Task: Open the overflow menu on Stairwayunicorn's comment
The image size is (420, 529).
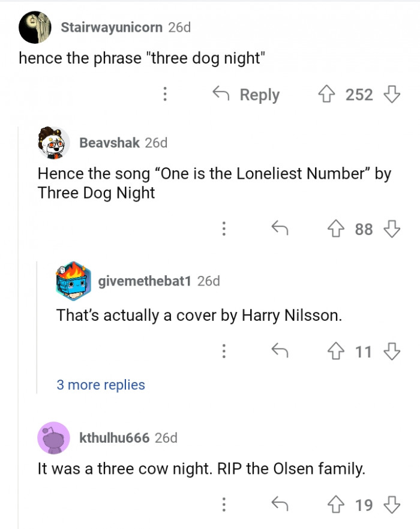Action: [x=165, y=95]
